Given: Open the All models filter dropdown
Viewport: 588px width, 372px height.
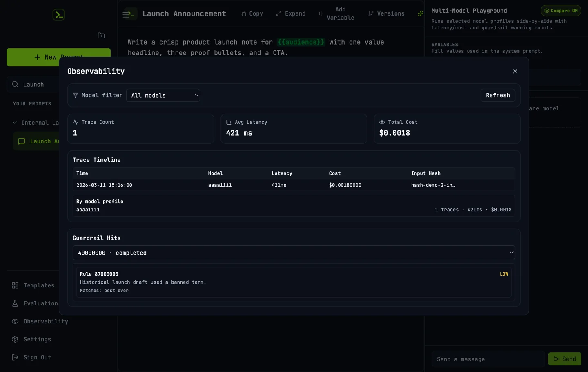Looking at the screenshot, I should (163, 95).
